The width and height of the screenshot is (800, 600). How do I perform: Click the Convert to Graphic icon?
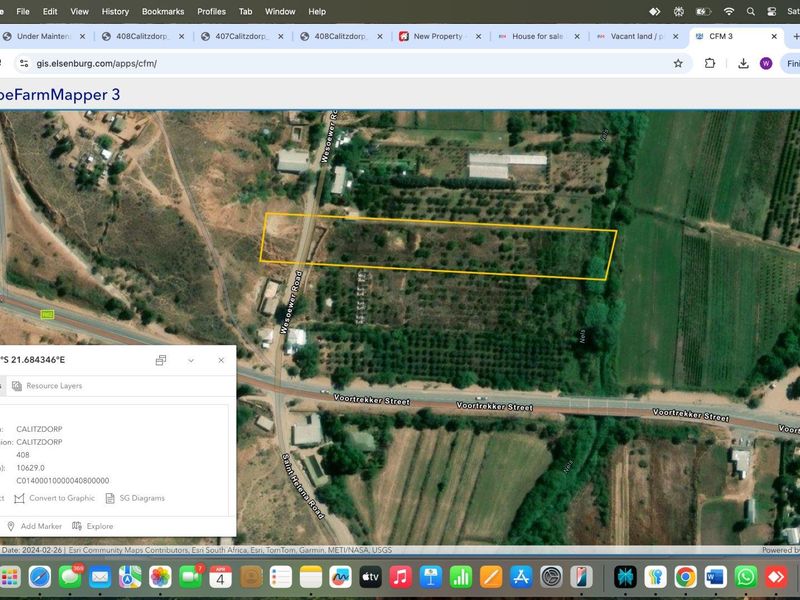(20, 498)
